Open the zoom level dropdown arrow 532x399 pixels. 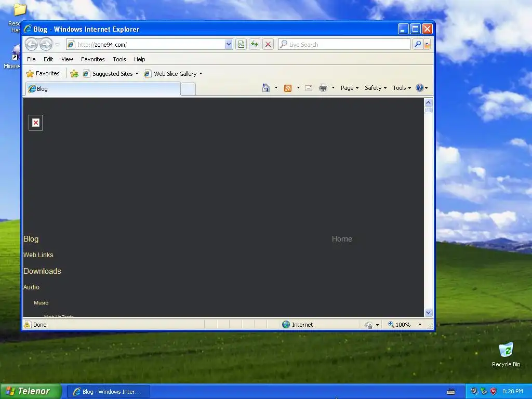[420, 325]
